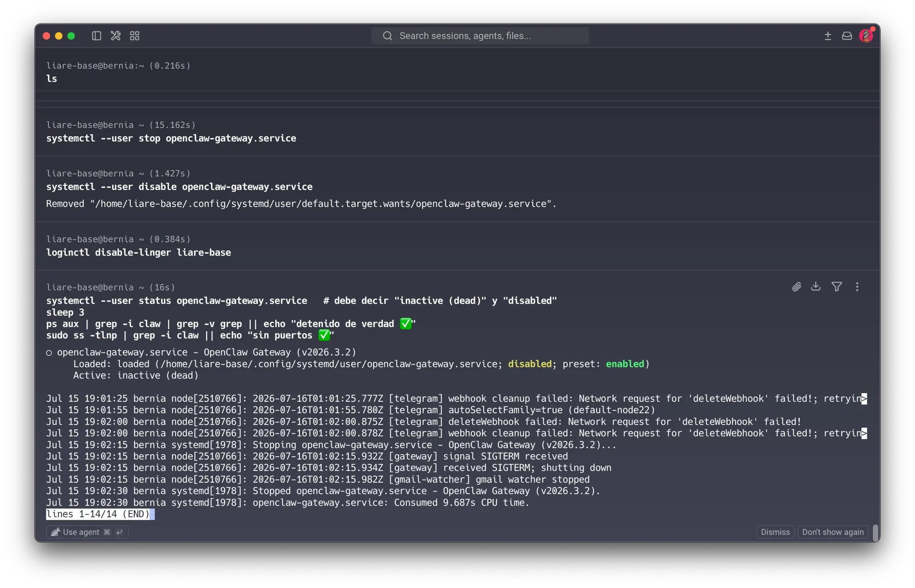Viewport: 915px width, 588px height.
Task: Click the 'received SIGTERM; shutting down' log line
Action: (329, 468)
